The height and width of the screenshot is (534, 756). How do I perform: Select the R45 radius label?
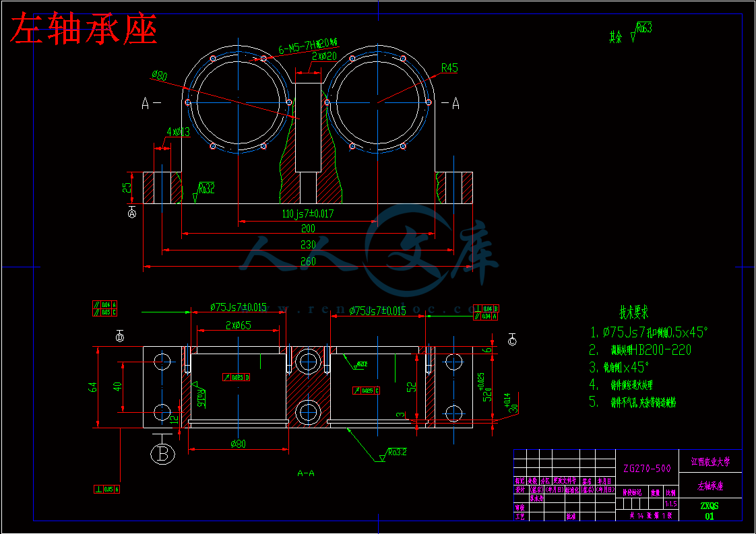tap(449, 68)
